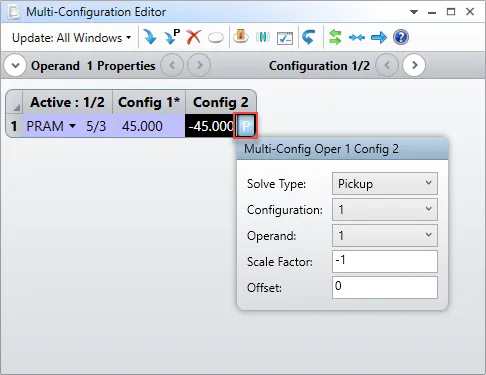This screenshot has width=486, height=375.
Task: Open the Solve Type Pickup dropdown
Action: point(385,183)
